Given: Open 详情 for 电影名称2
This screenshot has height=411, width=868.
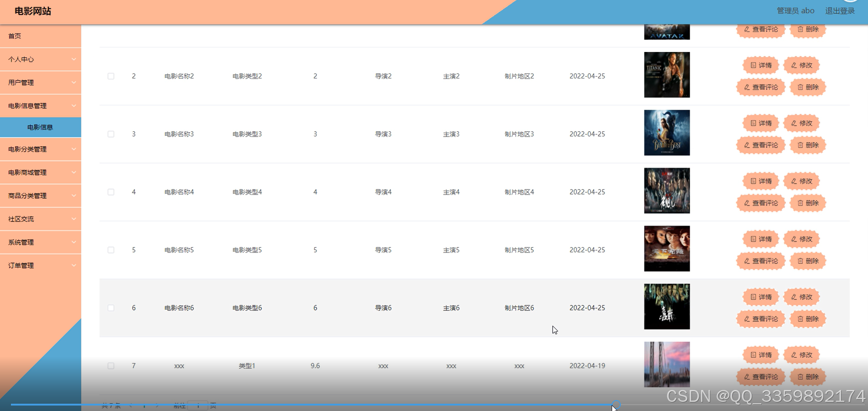Looking at the screenshot, I should pos(760,65).
